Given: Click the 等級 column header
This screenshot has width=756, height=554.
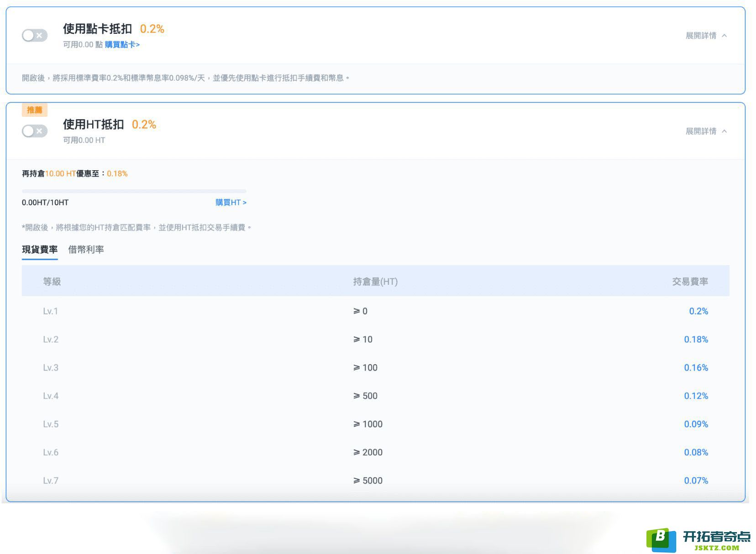Looking at the screenshot, I should [x=52, y=282].
